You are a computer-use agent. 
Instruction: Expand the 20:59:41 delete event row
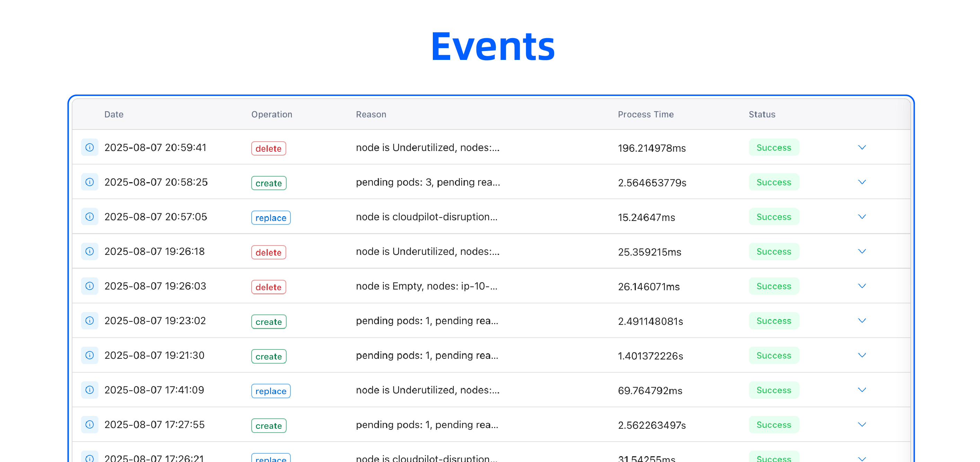coord(862,147)
